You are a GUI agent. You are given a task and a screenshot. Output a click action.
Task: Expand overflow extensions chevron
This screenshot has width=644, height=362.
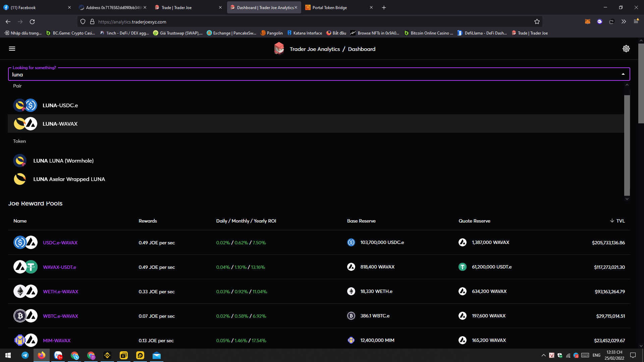tap(624, 22)
